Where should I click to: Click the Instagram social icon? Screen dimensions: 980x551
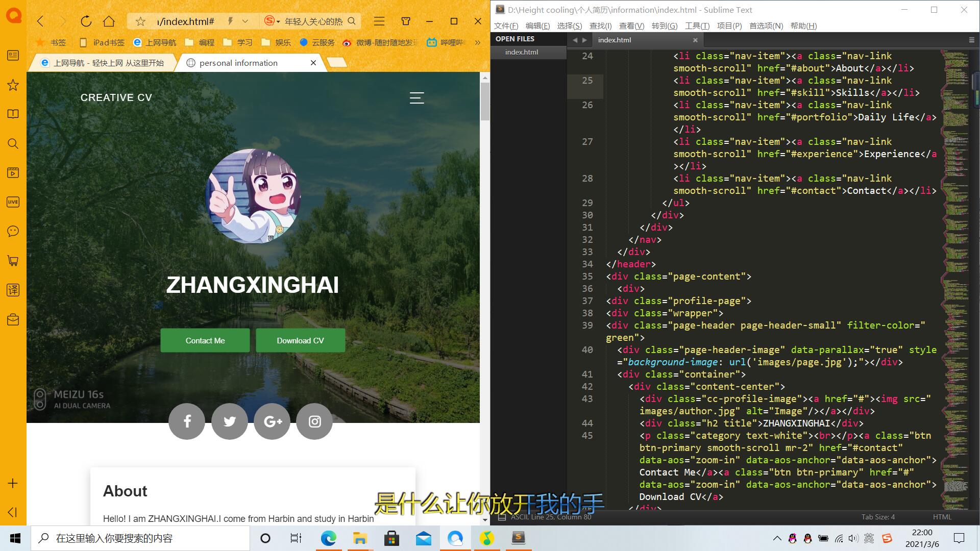(x=314, y=421)
